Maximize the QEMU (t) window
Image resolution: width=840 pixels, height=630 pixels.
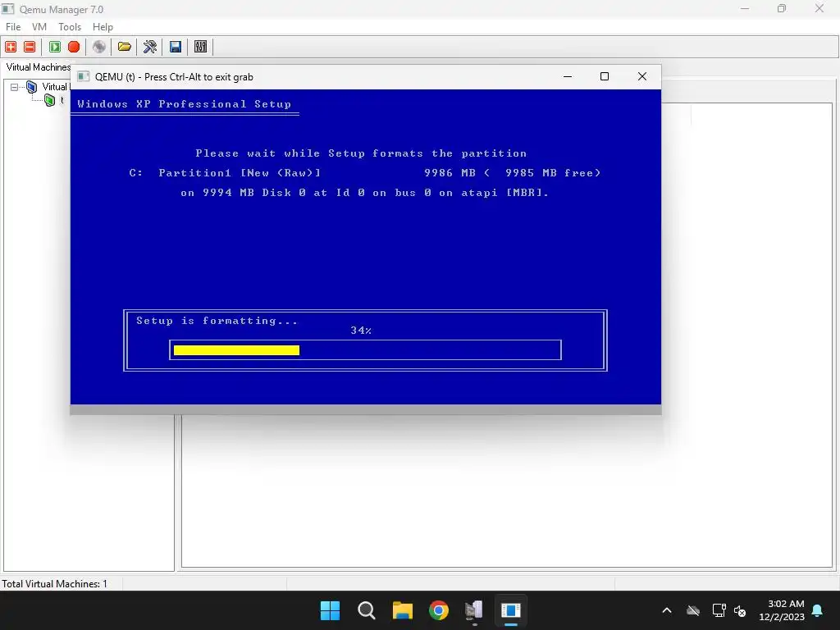[605, 76]
